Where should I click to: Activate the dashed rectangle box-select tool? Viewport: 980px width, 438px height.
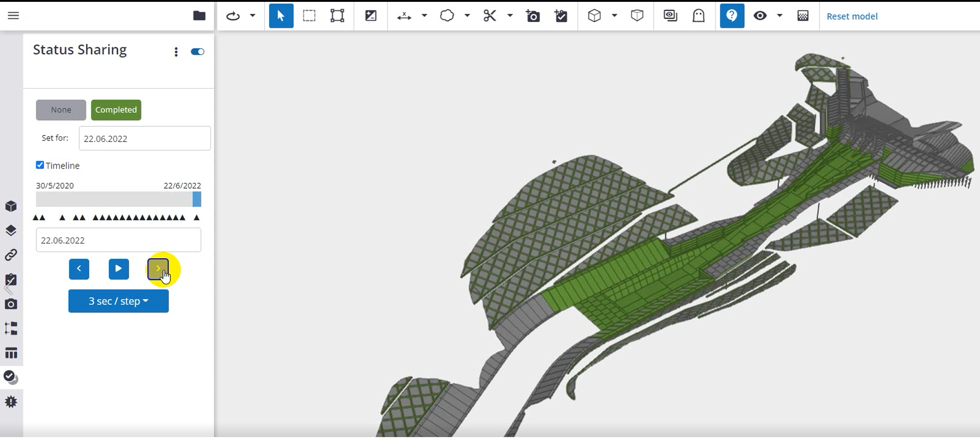pos(309,16)
